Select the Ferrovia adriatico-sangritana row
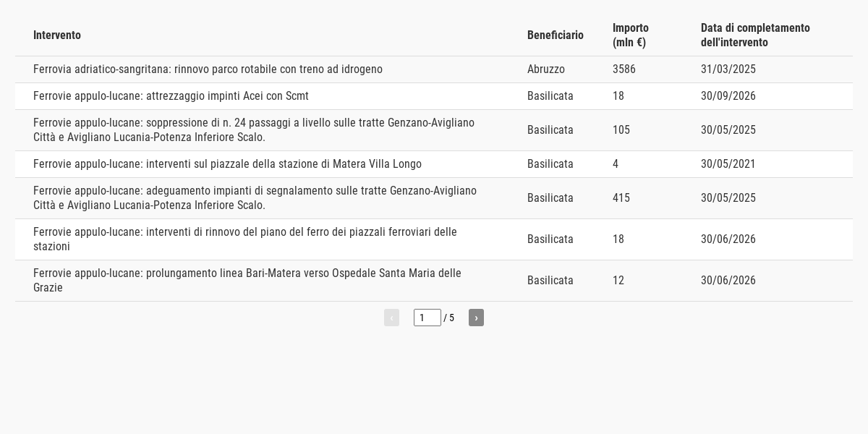868x434 pixels. pos(434,69)
